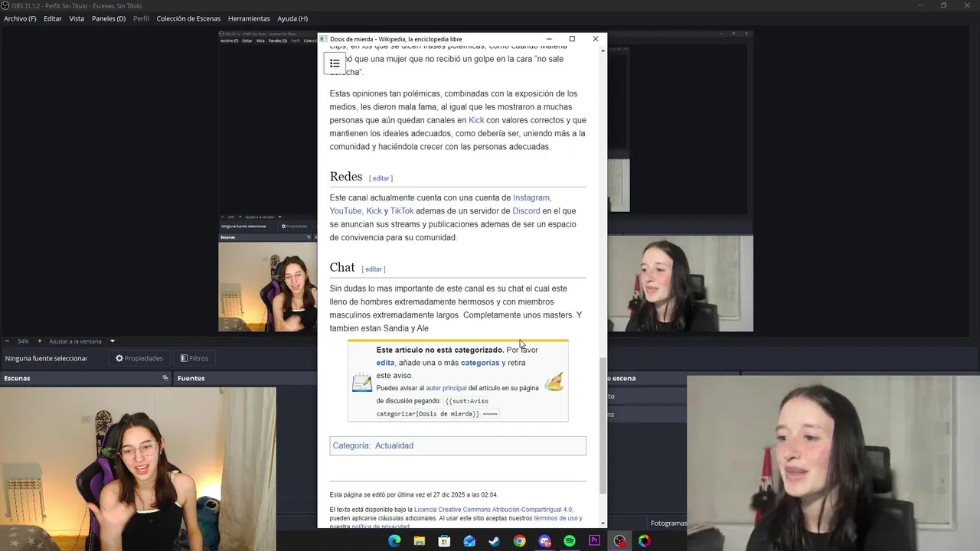
Task: Open Google Chrome from the taskbar
Action: (x=520, y=541)
